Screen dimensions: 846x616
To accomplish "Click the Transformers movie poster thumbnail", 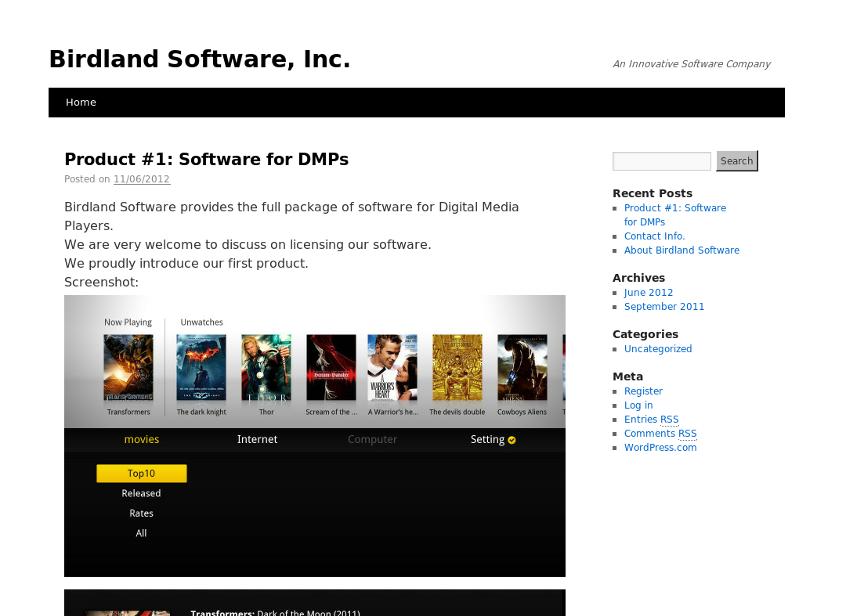I will [128, 368].
